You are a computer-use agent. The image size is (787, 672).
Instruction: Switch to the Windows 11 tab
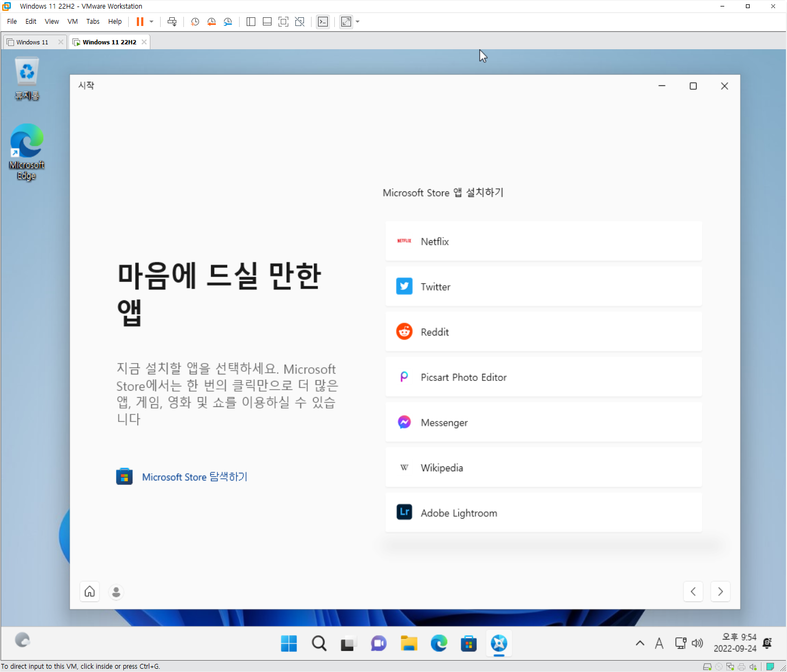pos(31,42)
